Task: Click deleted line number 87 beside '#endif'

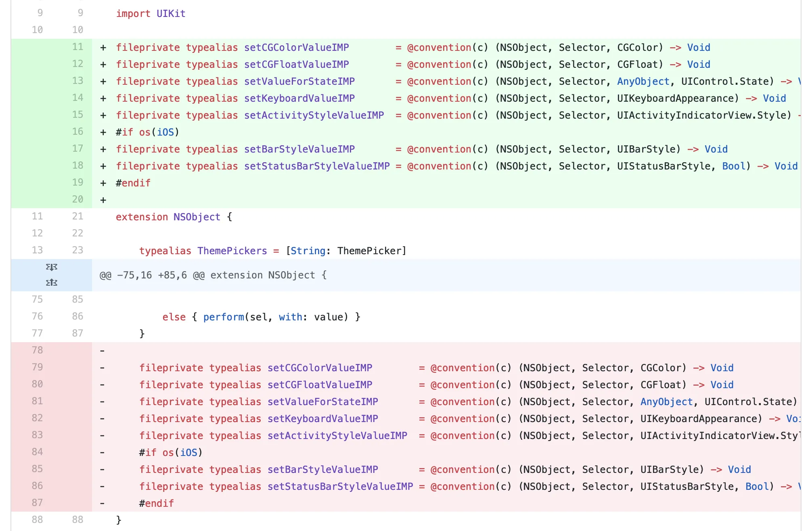Action: tap(37, 503)
